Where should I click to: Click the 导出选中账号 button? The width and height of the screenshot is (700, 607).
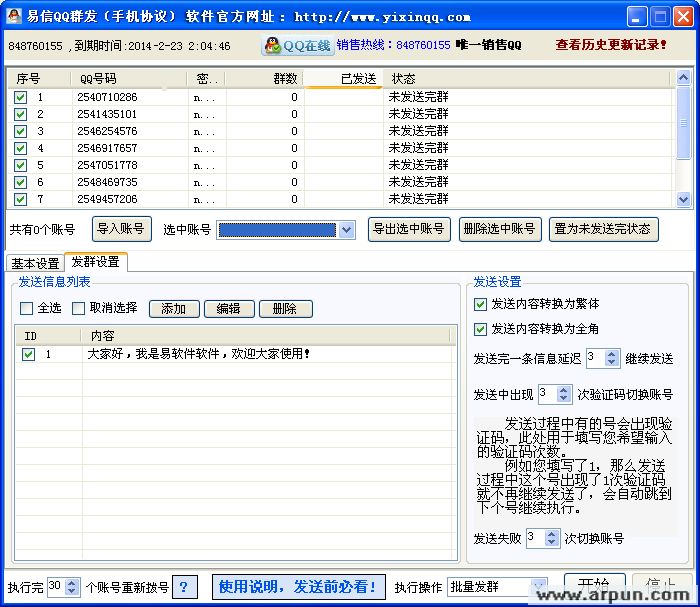click(409, 229)
